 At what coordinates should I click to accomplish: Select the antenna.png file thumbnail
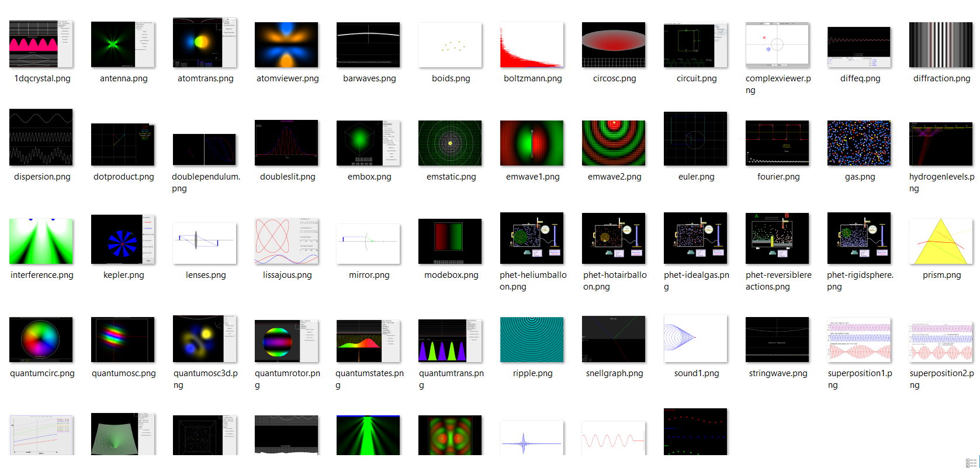(123, 44)
